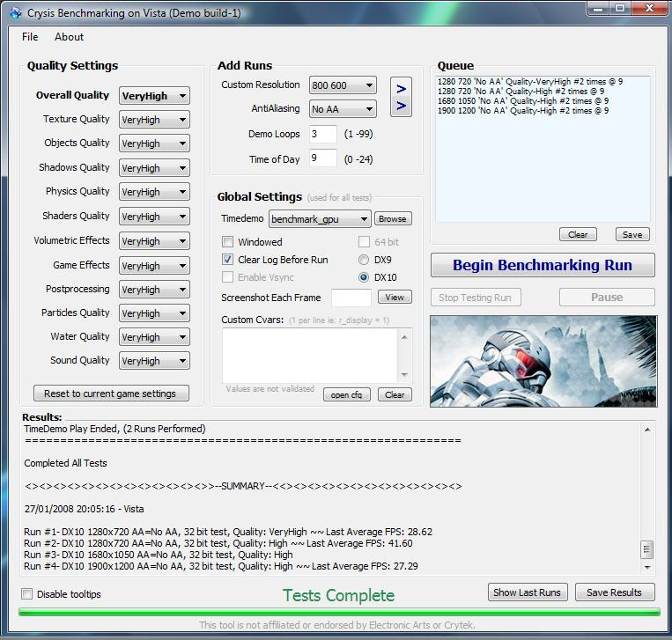The width and height of the screenshot is (672, 640).
Task: Open the About menu
Action: (x=69, y=37)
